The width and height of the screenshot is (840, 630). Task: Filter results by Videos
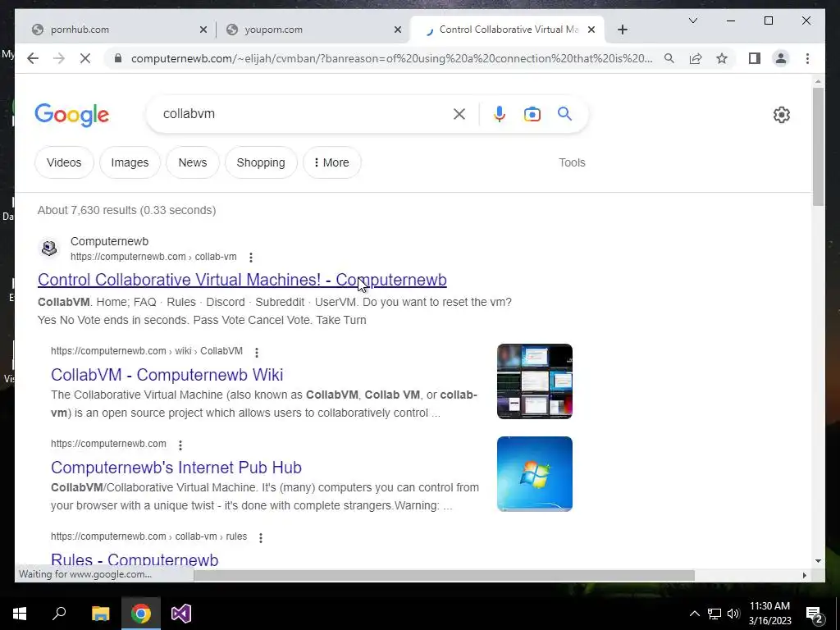(64, 162)
